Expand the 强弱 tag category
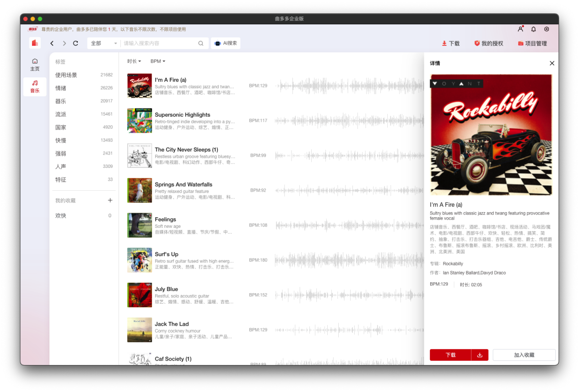The image size is (579, 392). pyautogui.click(x=84, y=154)
